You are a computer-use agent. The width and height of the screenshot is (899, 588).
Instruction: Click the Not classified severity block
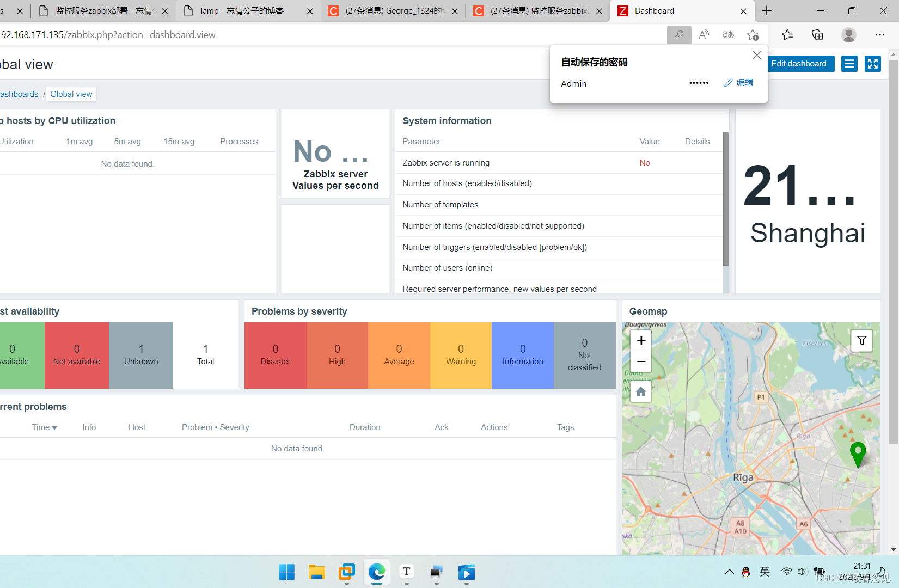pos(585,355)
